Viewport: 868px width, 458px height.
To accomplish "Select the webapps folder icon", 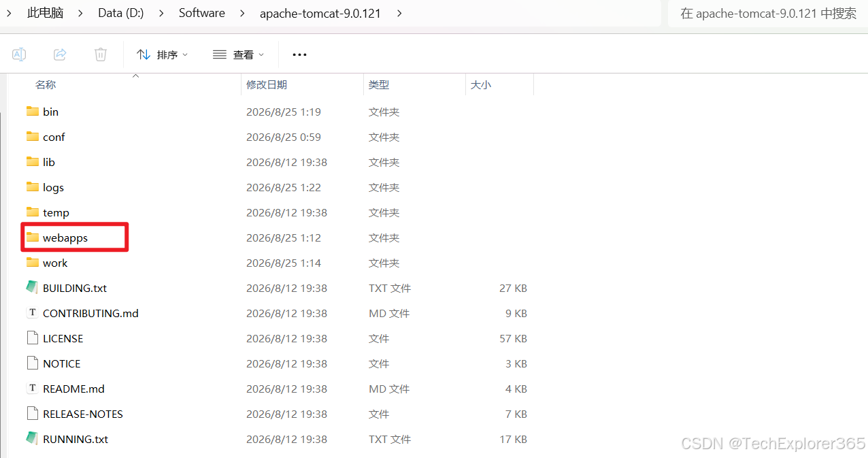I will 33,237.
